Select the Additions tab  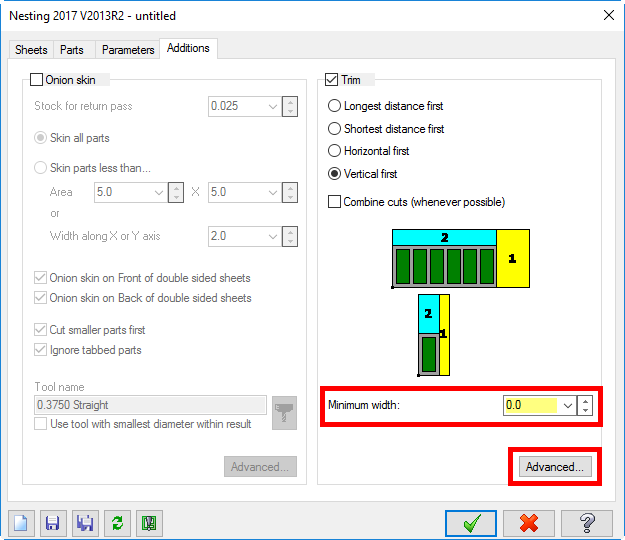188,48
